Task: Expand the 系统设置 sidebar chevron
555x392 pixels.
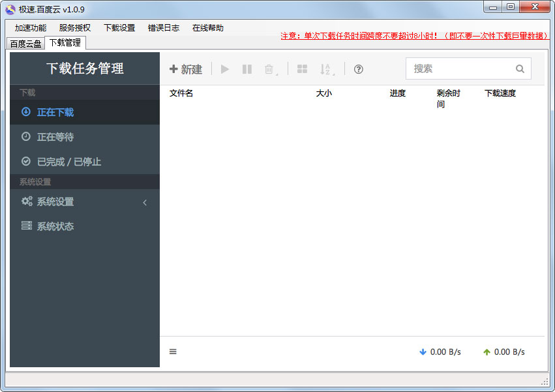Action: click(x=145, y=202)
